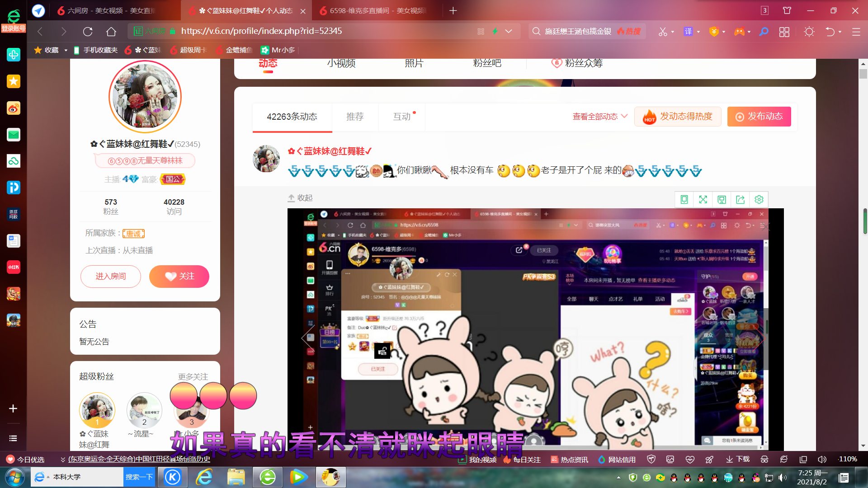Open the download manager in status bar
The width and height of the screenshot is (868, 488).
point(738,459)
